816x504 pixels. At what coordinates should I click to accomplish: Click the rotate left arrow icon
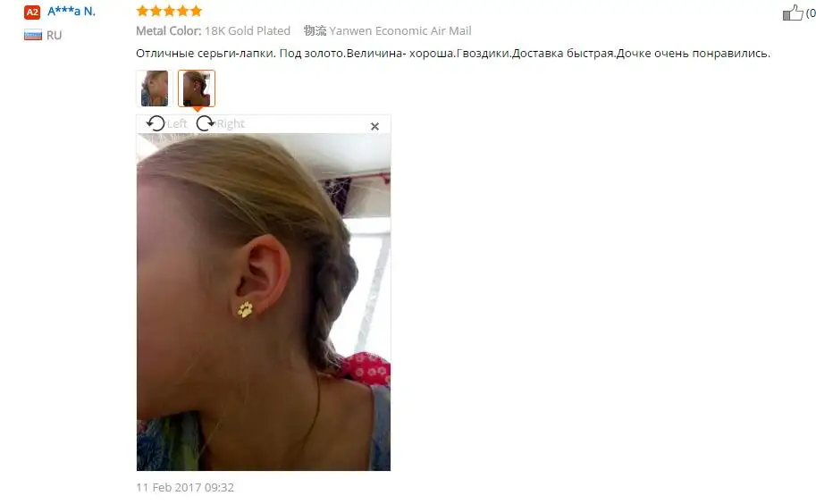tap(156, 123)
